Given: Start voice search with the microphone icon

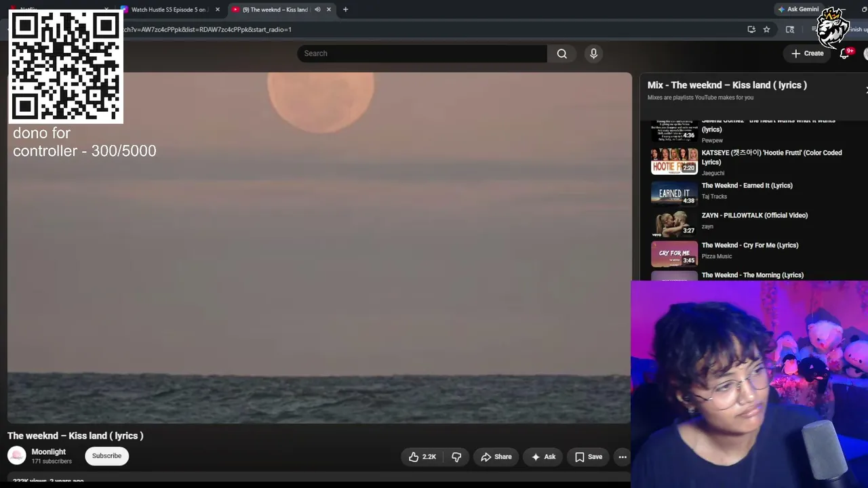Looking at the screenshot, I should coord(593,54).
